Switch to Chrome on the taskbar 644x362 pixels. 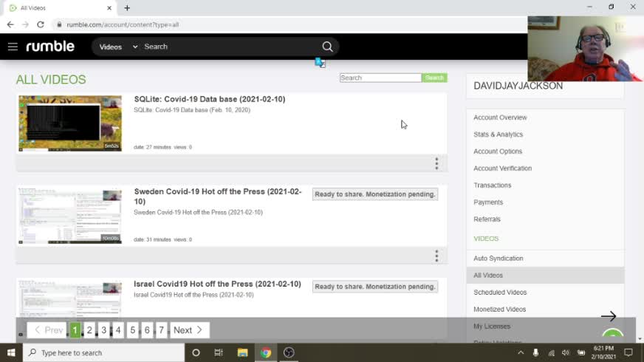(x=266, y=352)
